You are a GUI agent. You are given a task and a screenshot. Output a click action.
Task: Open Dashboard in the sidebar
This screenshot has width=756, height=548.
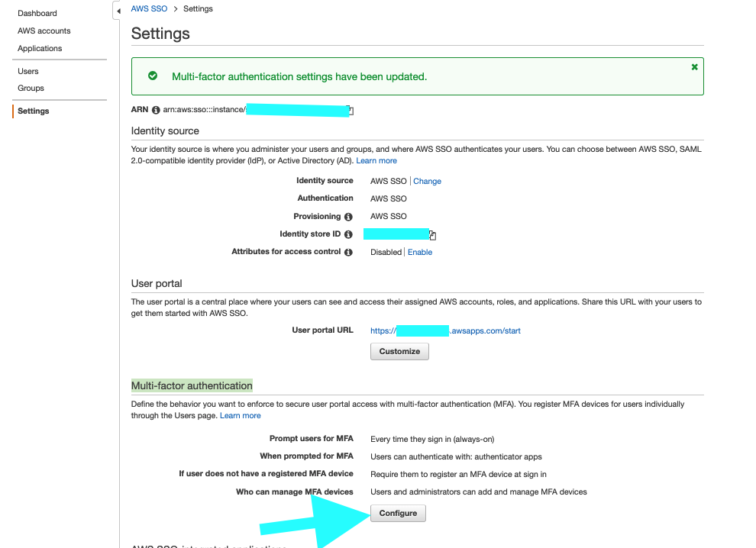[x=37, y=13]
